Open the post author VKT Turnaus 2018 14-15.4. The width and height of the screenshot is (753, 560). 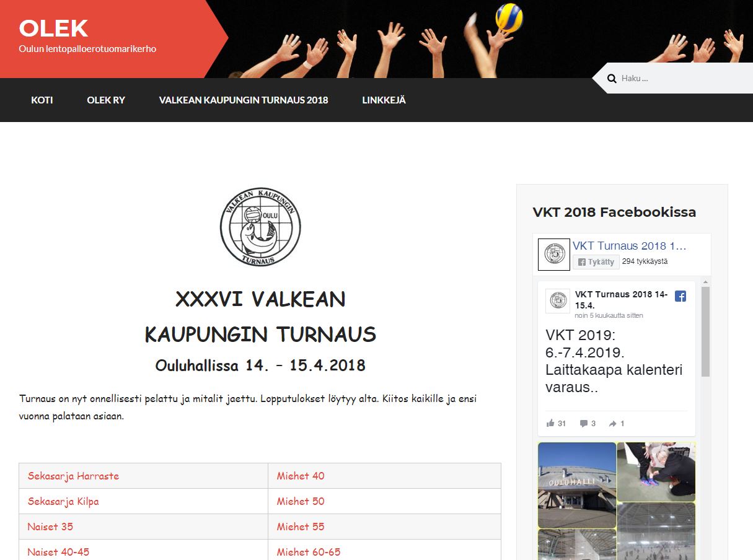coord(621,300)
